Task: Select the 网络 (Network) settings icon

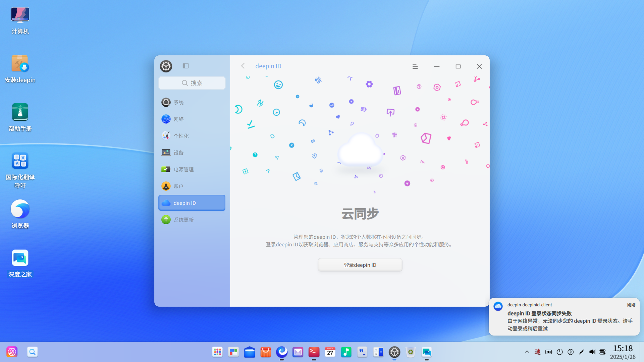Action: pyautogui.click(x=178, y=119)
